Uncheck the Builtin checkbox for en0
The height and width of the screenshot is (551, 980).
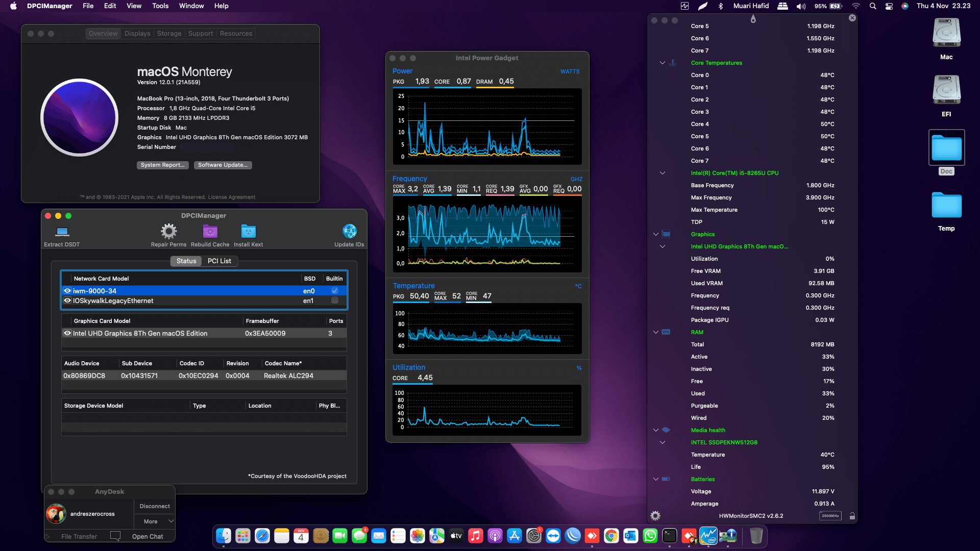pos(335,290)
